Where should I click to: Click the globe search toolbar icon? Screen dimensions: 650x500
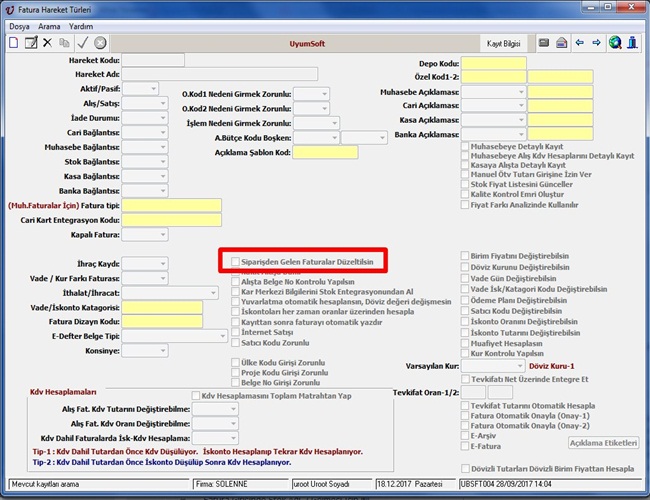[x=615, y=43]
